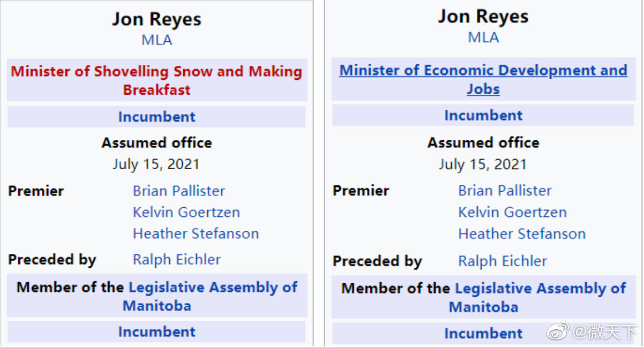Click the red Minister of Shovelling Snow link
This screenshot has width=644, height=347.
pos(156,72)
